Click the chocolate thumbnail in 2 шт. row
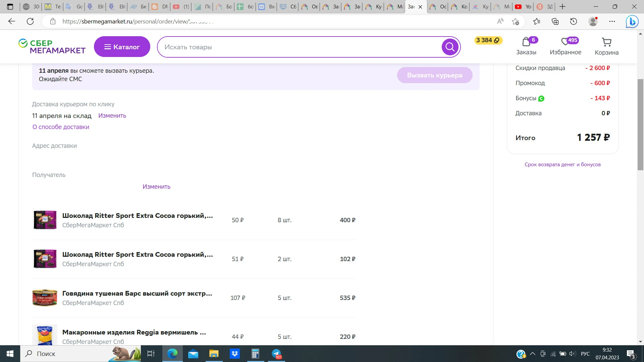 (45, 259)
